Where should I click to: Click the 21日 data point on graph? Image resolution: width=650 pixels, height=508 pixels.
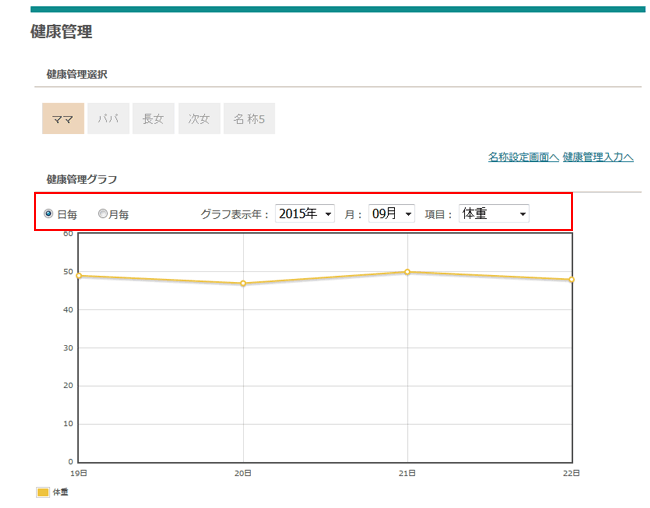click(407, 272)
